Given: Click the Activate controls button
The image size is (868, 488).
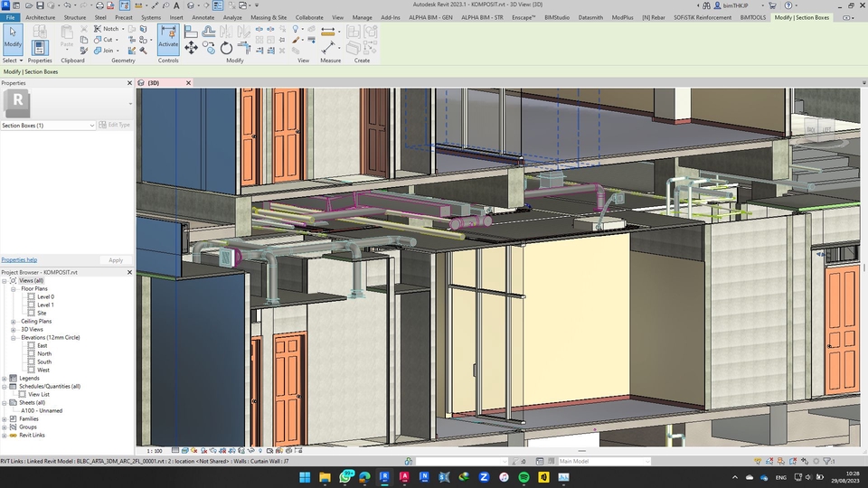Looking at the screenshot, I should pos(168,38).
